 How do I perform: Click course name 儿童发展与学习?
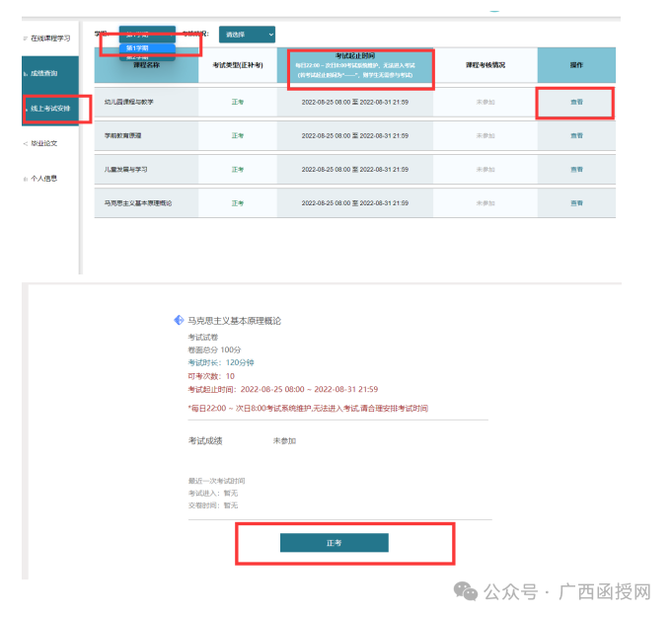tap(125, 170)
